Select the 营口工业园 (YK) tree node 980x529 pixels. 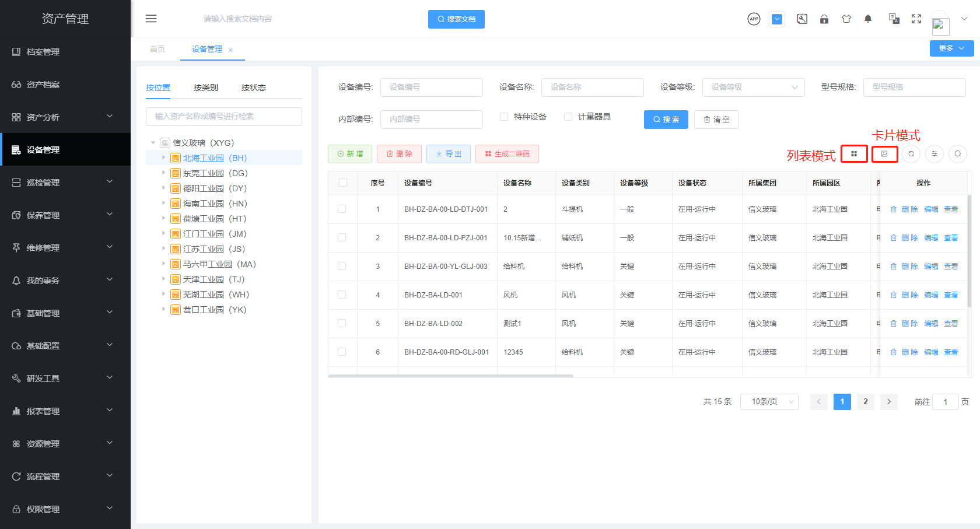215,310
